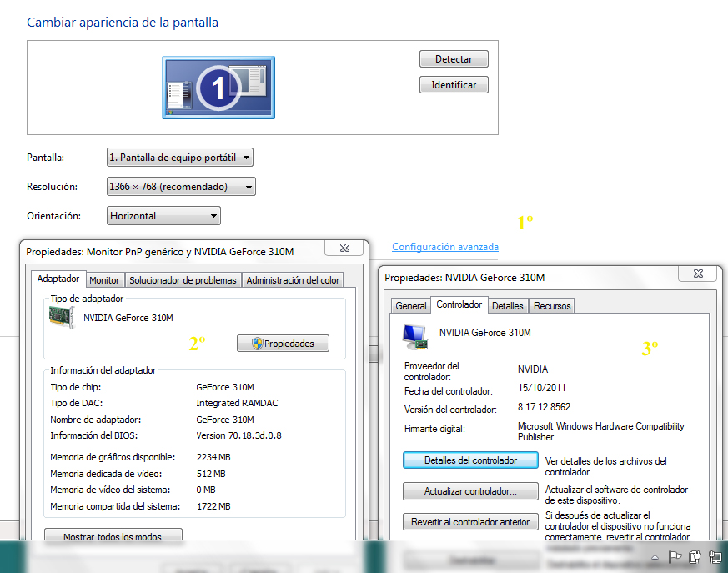Select the monitor 1 display thumbnail

218,88
